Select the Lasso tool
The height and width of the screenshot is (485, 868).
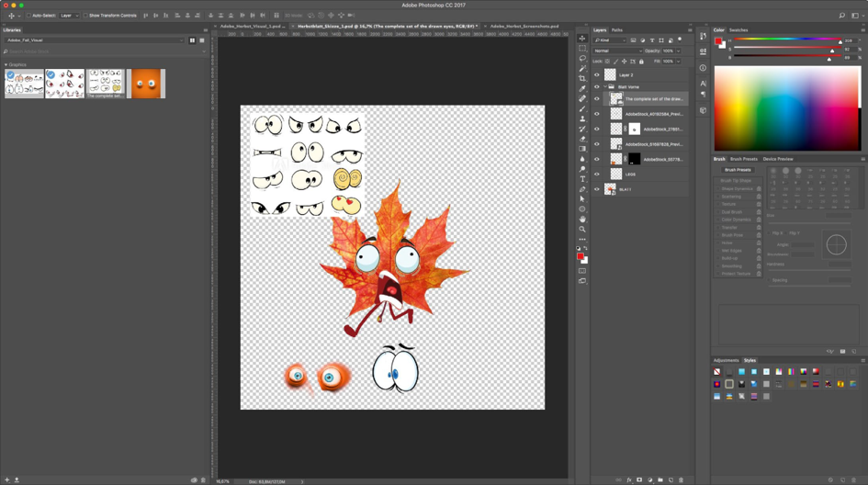point(582,59)
